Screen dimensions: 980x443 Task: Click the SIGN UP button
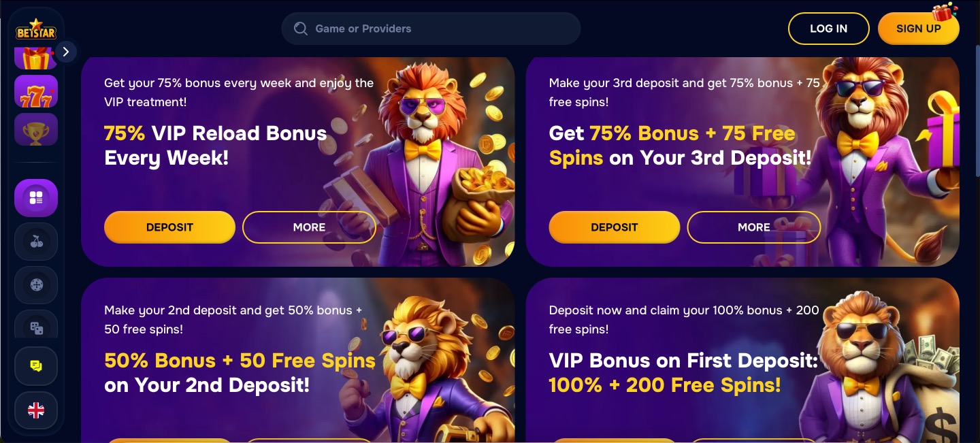click(x=918, y=29)
